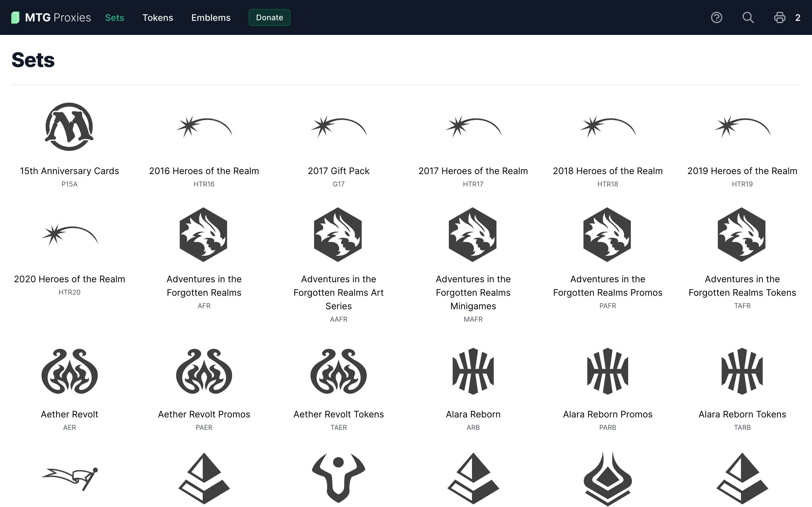Click the help question mark icon
The height and width of the screenshot is (507, 812).
coord(716,17)
